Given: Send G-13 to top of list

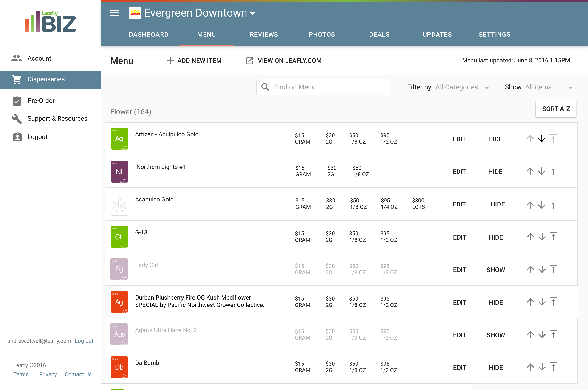Looking at the screenshot, I should (x=553, y=237).
